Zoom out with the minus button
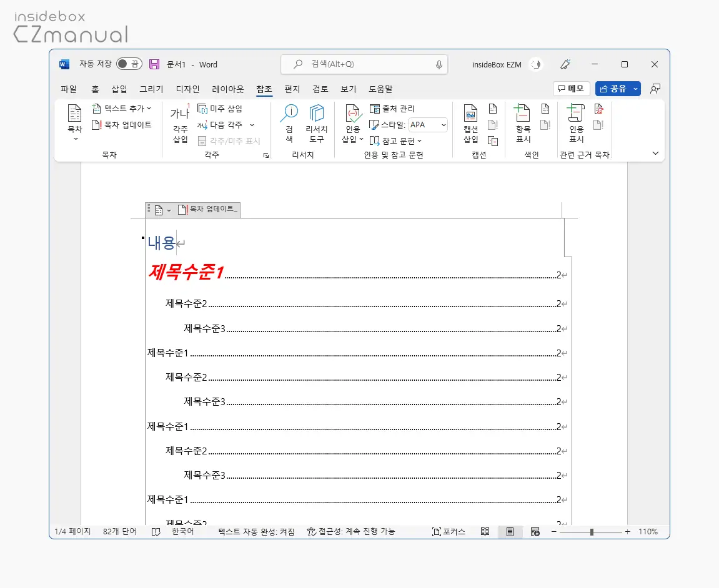 coord(554,532)
